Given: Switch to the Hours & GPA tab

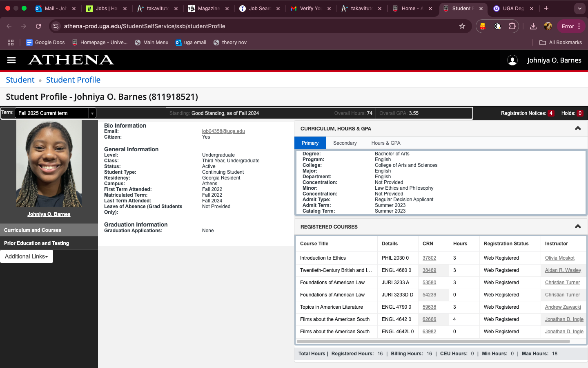Looking at the screenshot, I should click(385, 143).
